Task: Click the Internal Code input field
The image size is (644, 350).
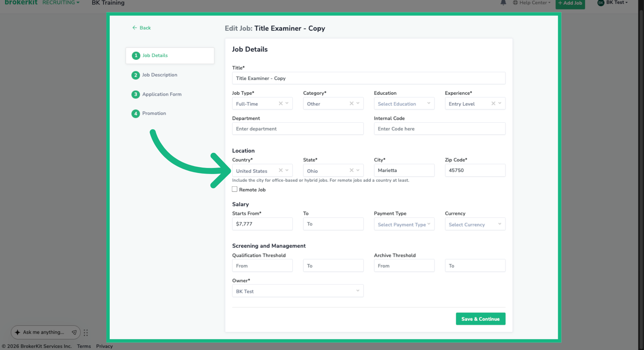Action: [440, 129]
